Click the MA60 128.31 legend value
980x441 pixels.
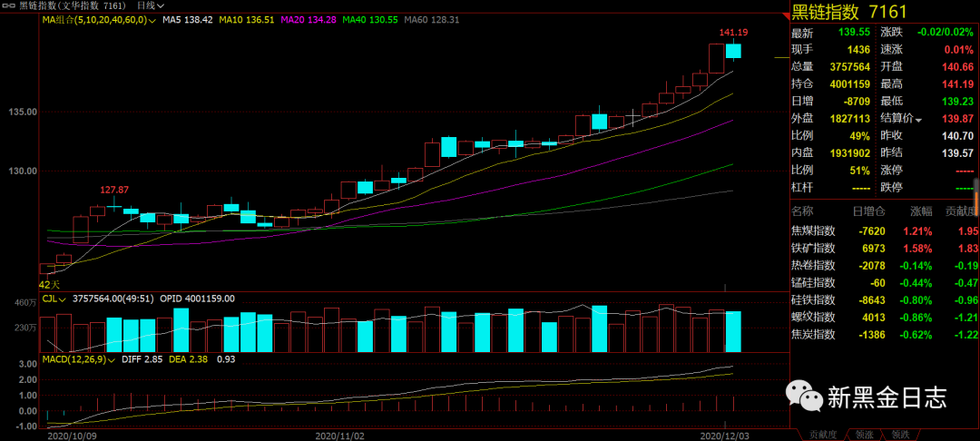431,20
